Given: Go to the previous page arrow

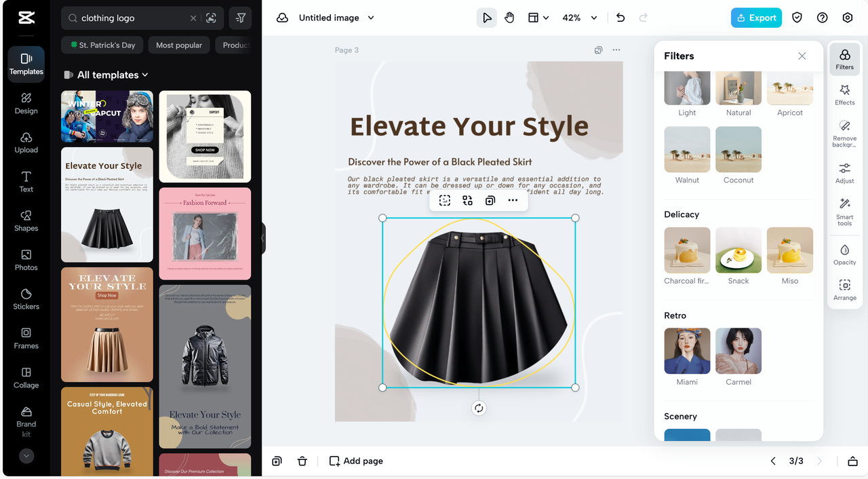Looking at the screenshot, I should pos(773,461).
